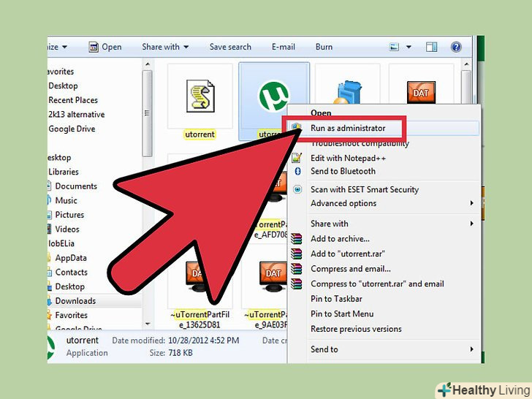Click the Bluetooth icon in context menu
Viewport: 532px width, 399px height.
[297, 171]
